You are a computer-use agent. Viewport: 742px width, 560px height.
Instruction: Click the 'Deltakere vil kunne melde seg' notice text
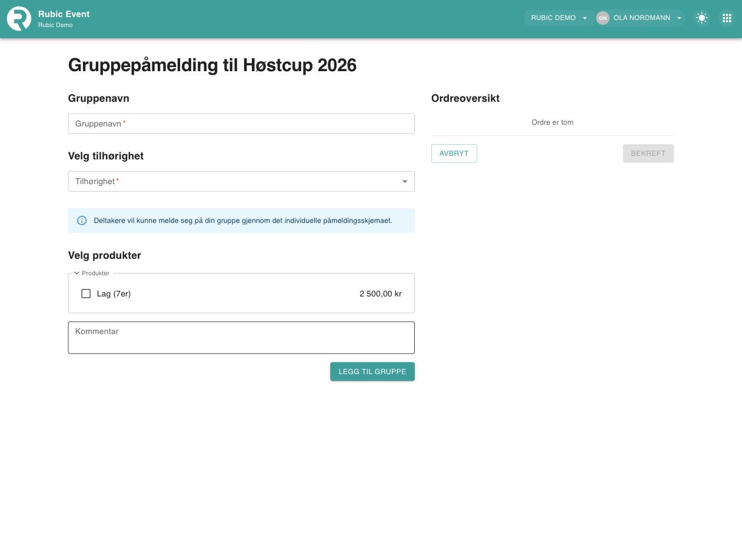[x=243, y=221]
